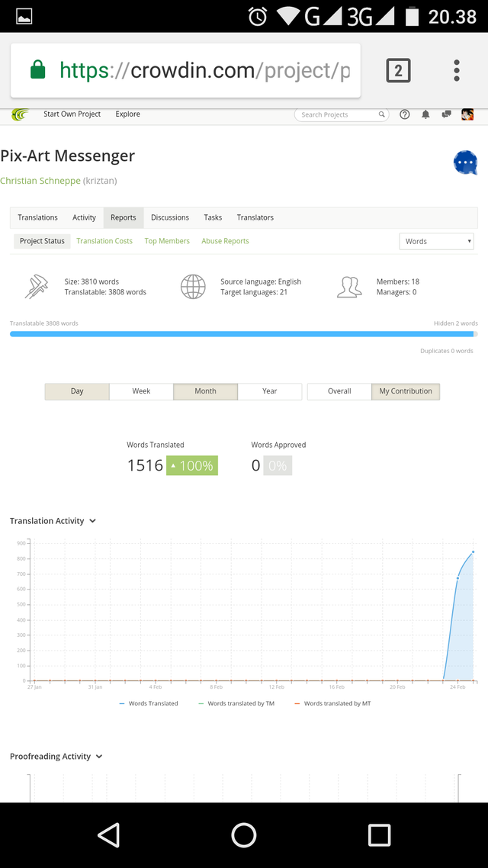Tap the Android back button
Viewport: 488px width, 868px height.
tap(108, 834)
